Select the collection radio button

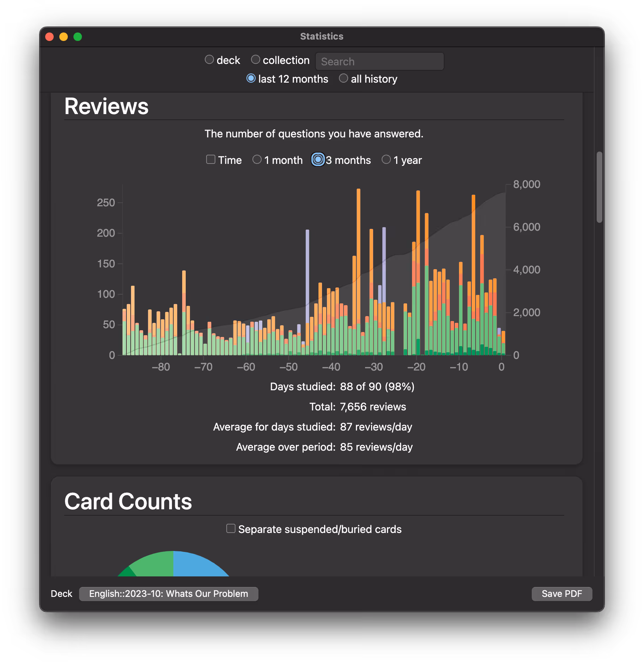click(256, 59)
